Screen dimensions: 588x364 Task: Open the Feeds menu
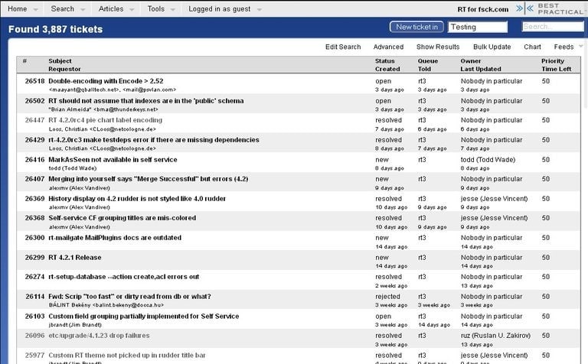(x=563, y=47)
